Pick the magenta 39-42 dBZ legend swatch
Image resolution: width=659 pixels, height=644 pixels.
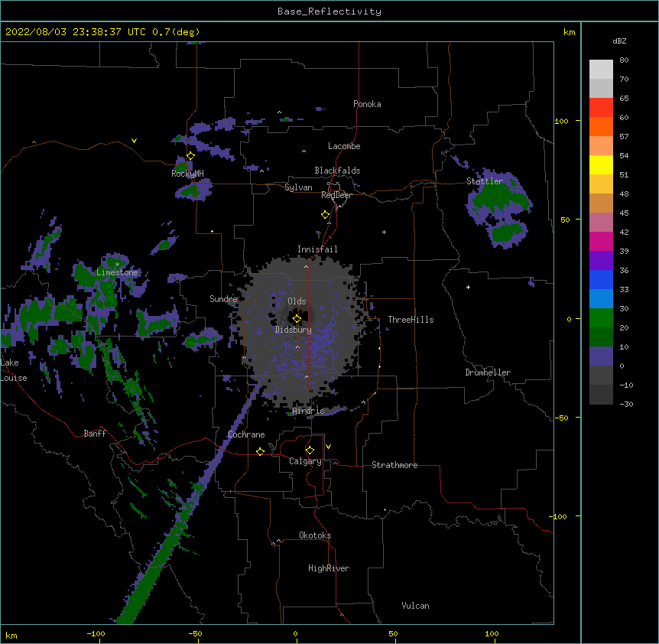pos(601,241)
